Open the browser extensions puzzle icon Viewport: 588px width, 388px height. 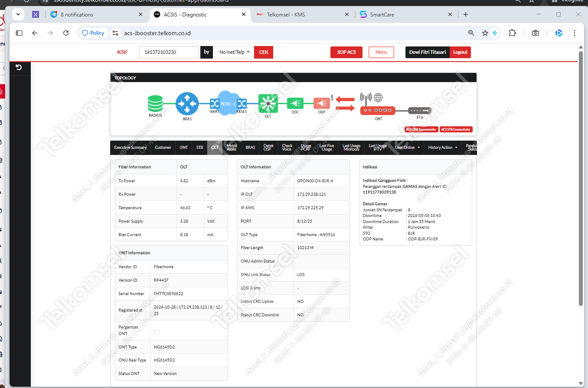[513, 33]
